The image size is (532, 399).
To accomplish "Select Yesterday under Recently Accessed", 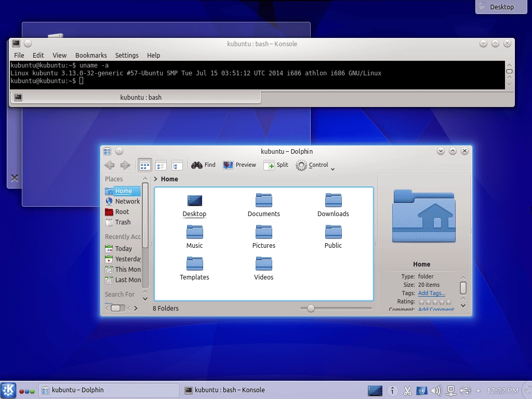I will 123,259.
